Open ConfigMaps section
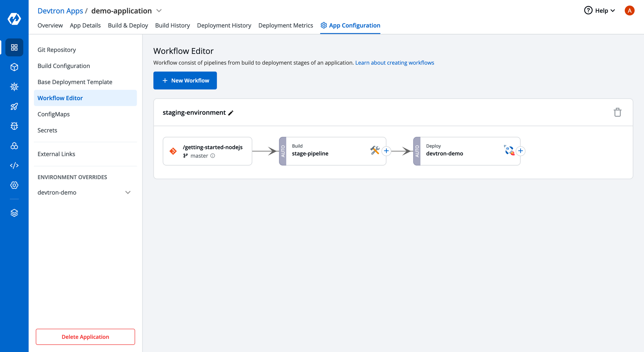The height and width of the screenshot is (352, 644). (85, 114)
